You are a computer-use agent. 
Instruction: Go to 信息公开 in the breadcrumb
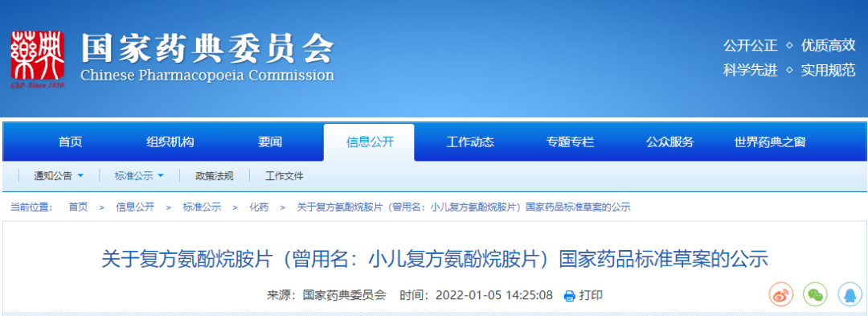[x=135, y=207]
